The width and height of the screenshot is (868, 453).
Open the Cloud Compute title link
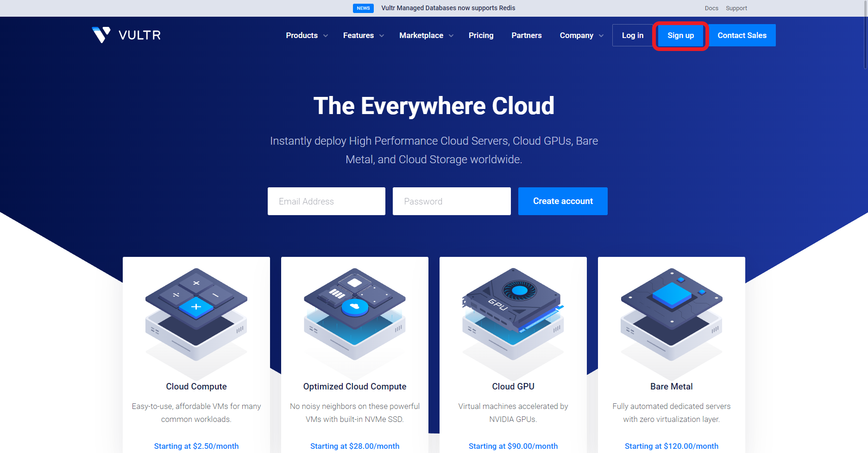pos(196,386)
